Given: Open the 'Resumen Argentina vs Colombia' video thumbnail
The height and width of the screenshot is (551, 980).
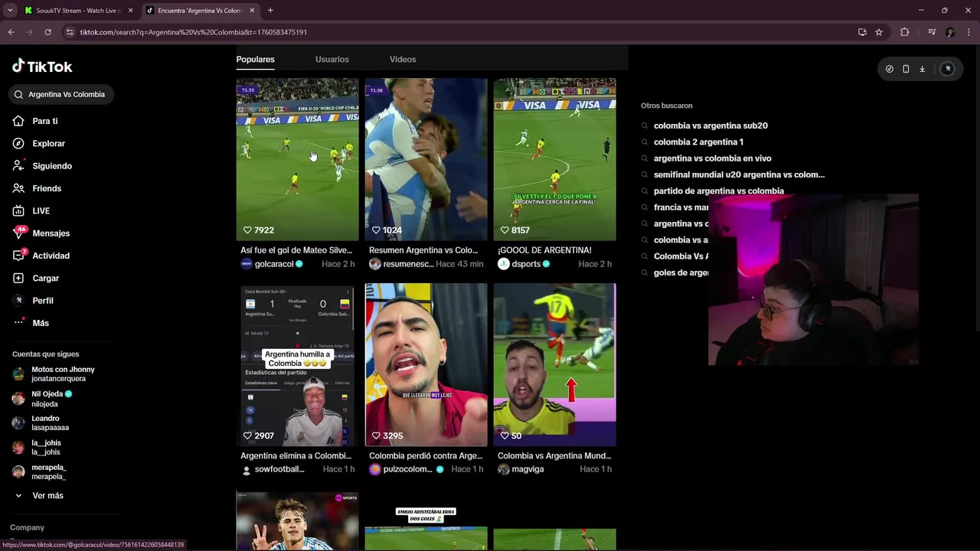Looking at the screenshot, I should pyautogui.click(x=426, y=159).
